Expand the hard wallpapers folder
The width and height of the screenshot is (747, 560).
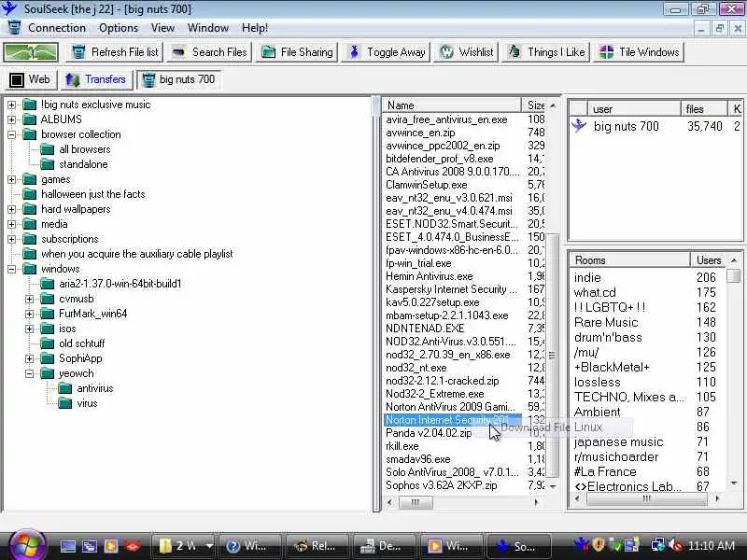(11, 209)
